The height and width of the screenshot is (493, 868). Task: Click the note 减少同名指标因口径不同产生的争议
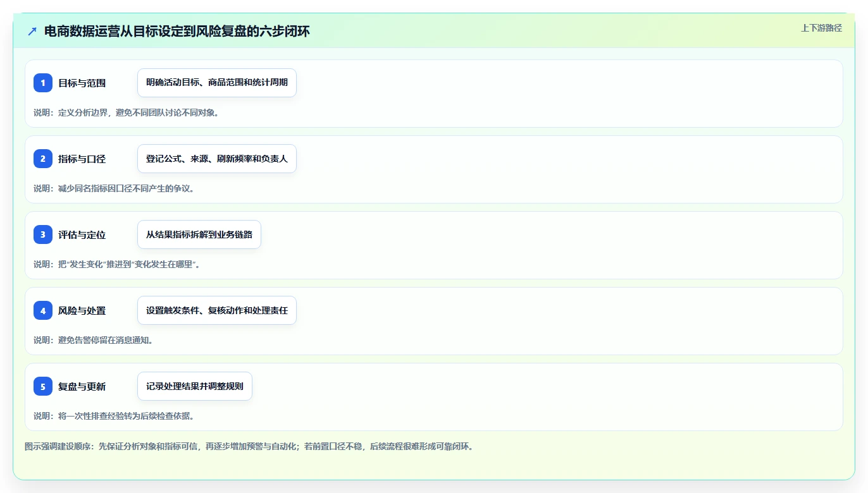114,188
